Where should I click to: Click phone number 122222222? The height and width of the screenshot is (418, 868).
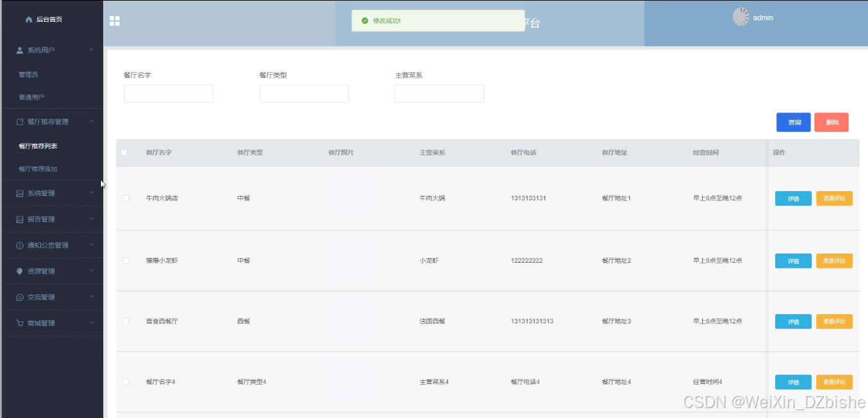pos(526,261)
